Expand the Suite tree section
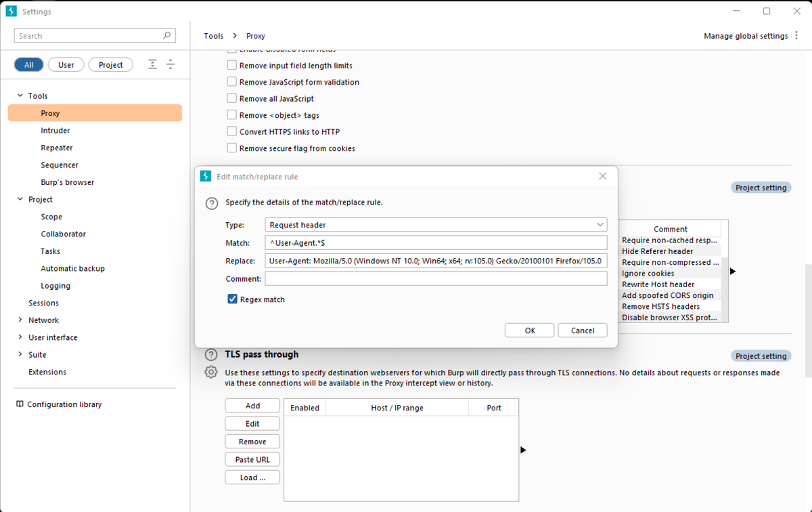 [20, 355]
